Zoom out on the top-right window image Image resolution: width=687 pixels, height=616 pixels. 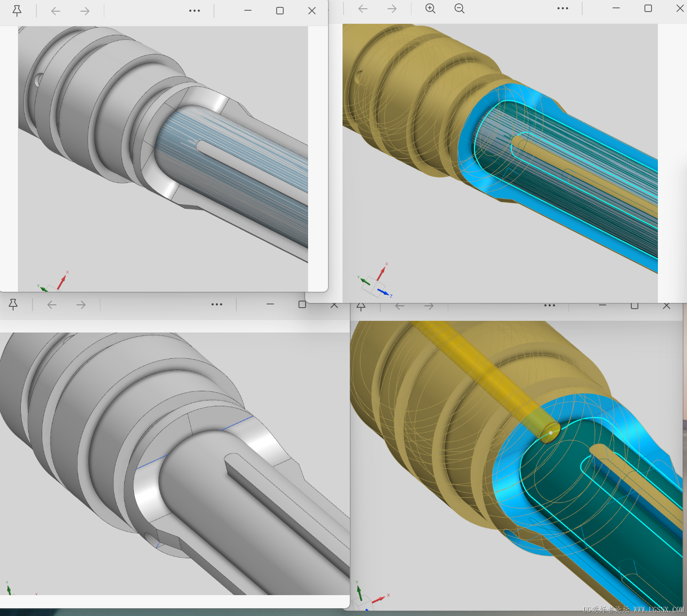coord(459,9)
